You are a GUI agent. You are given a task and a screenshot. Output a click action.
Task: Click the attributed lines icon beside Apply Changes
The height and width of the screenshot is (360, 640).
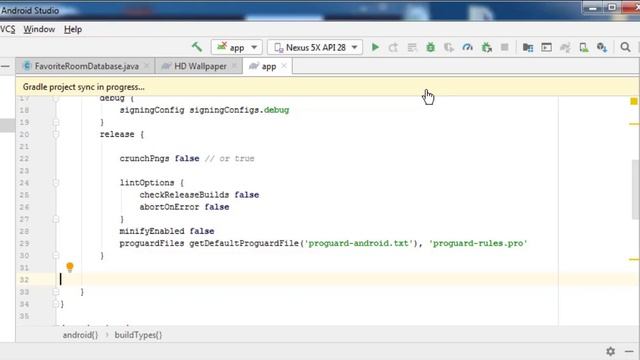pos(412,47)
